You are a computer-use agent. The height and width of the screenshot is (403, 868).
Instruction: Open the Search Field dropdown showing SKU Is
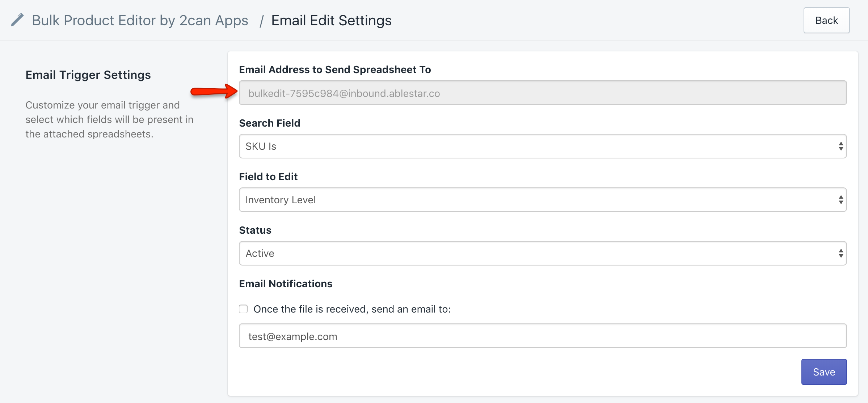click(542, 146)
